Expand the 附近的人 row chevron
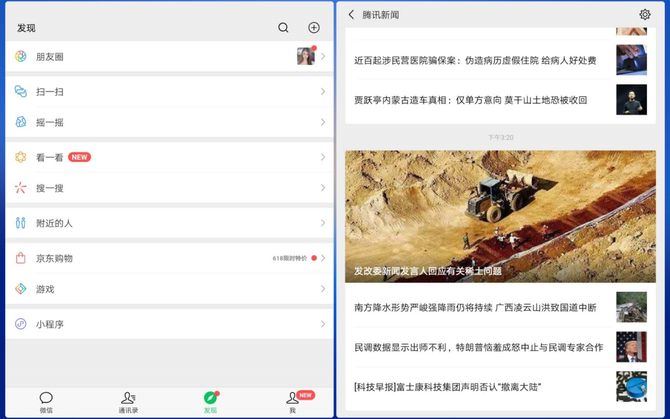Viewport: 670px width, 419px height. [x=322, y=223]
